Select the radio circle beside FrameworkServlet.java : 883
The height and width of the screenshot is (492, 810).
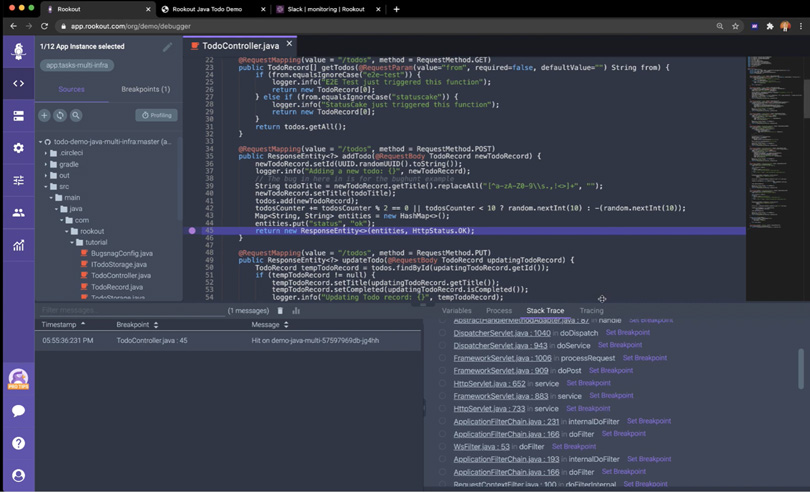tap(442, 396)
